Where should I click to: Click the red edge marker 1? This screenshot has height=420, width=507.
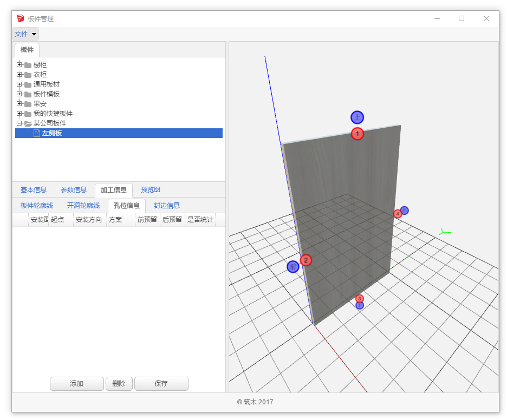[x=357, y=134]
